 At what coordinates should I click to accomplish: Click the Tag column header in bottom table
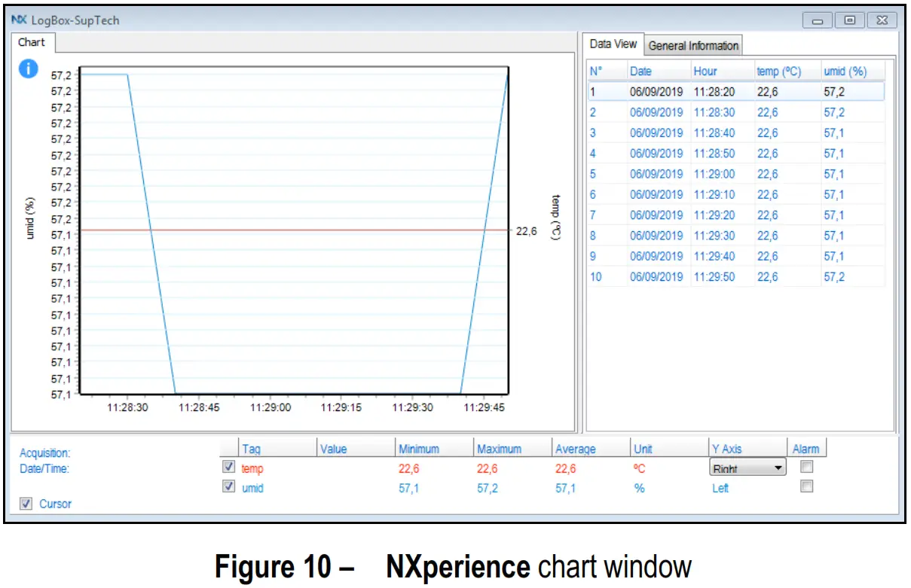click(x=277, y=449)
